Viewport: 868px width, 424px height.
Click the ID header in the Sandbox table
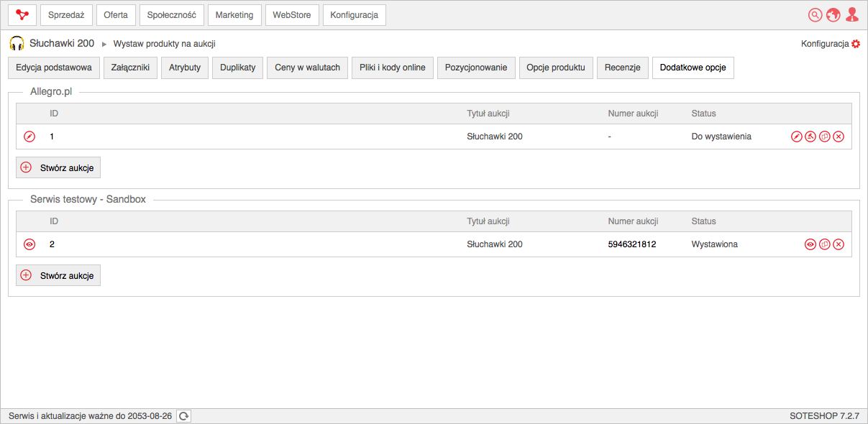click(x=54, y=221)
